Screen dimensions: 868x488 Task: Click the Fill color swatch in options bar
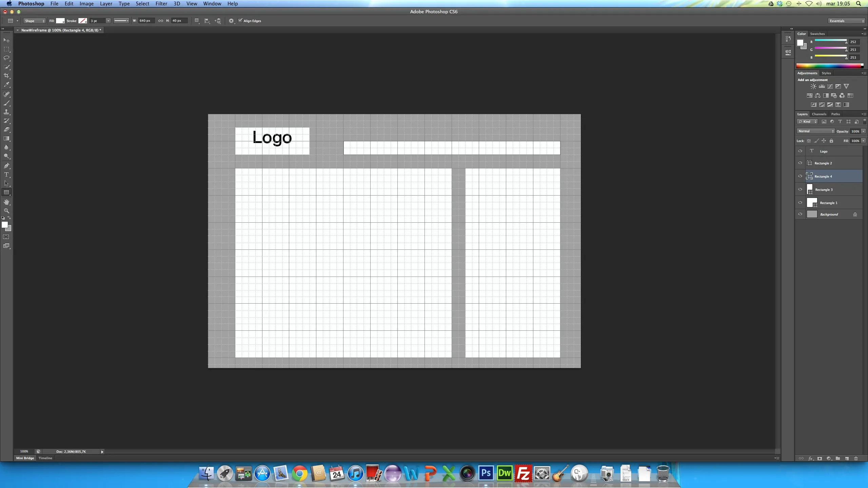pyautogui.click(x=60, y=21)
